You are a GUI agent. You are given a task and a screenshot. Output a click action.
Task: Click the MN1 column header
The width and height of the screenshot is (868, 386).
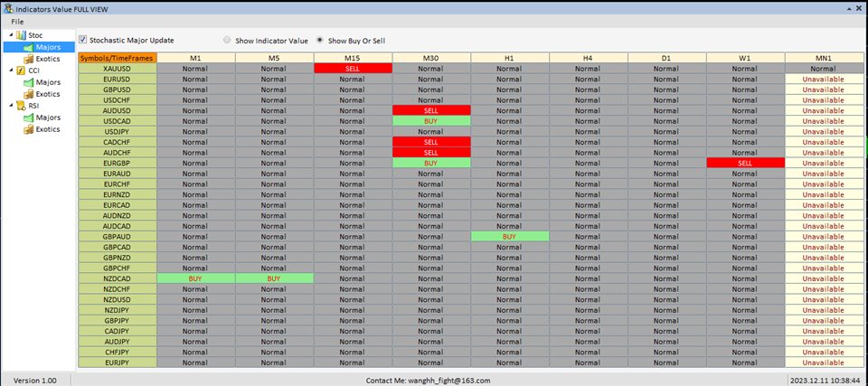(x=825, y=58)
